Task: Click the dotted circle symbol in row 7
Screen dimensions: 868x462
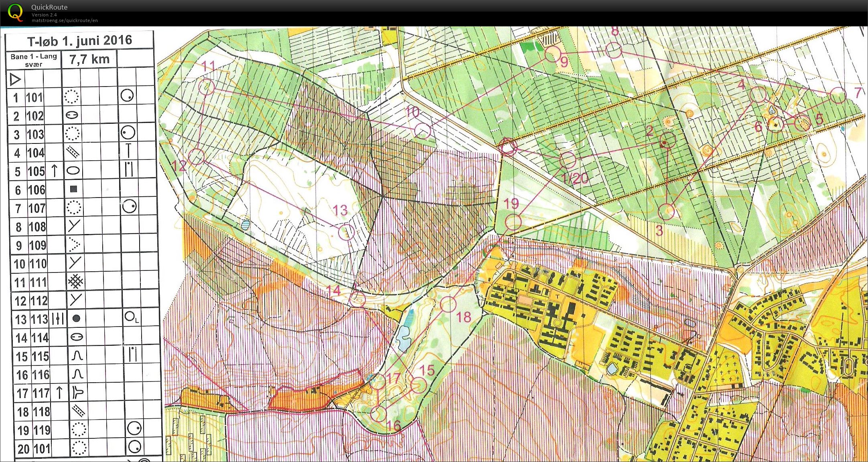Action: (73, 208)
